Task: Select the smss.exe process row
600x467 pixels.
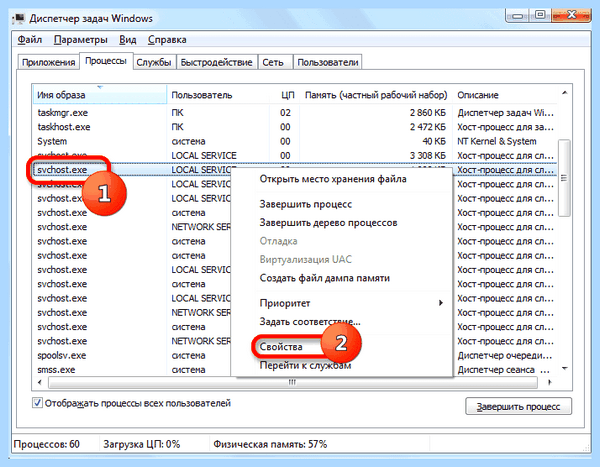Action: [295, 370]
